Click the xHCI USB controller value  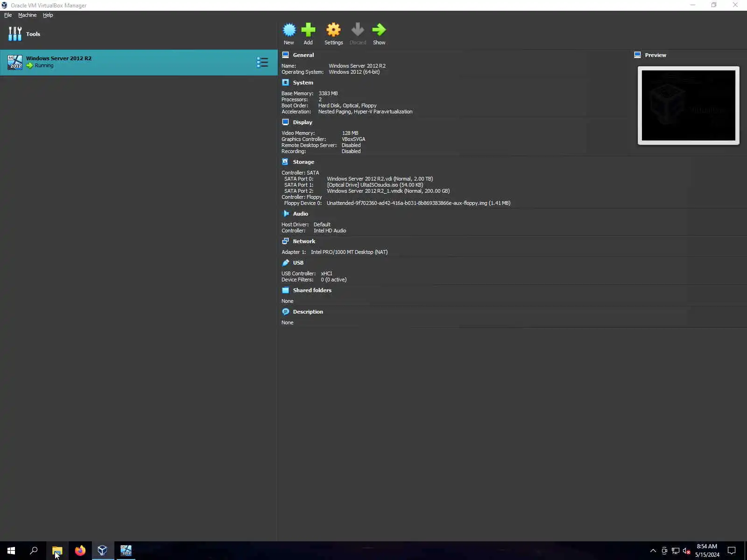click(x=326, y=273)
